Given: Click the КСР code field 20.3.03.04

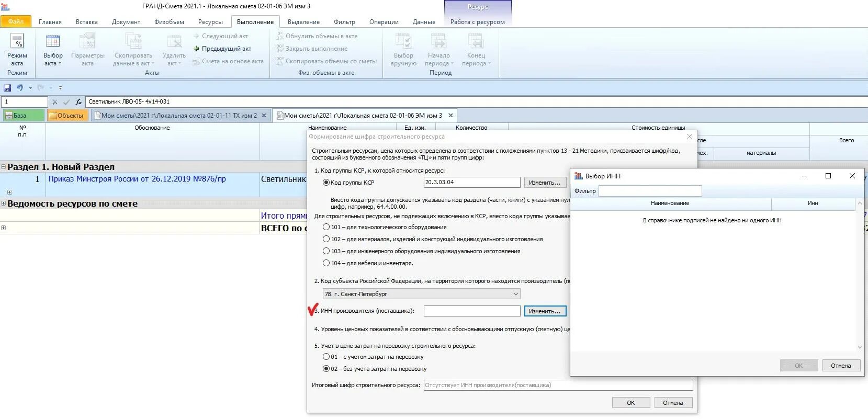Looking at the screenshot, I should 472,183.
